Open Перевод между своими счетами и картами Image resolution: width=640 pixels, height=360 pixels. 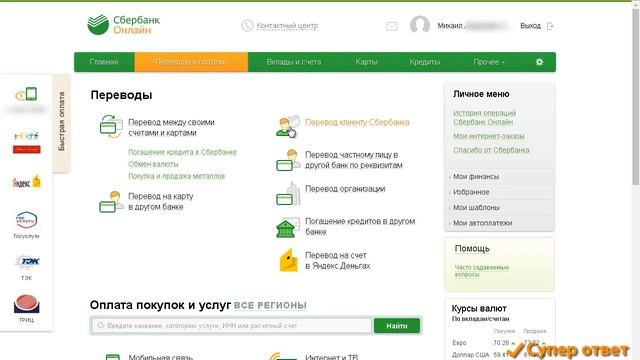coord(171,128)
